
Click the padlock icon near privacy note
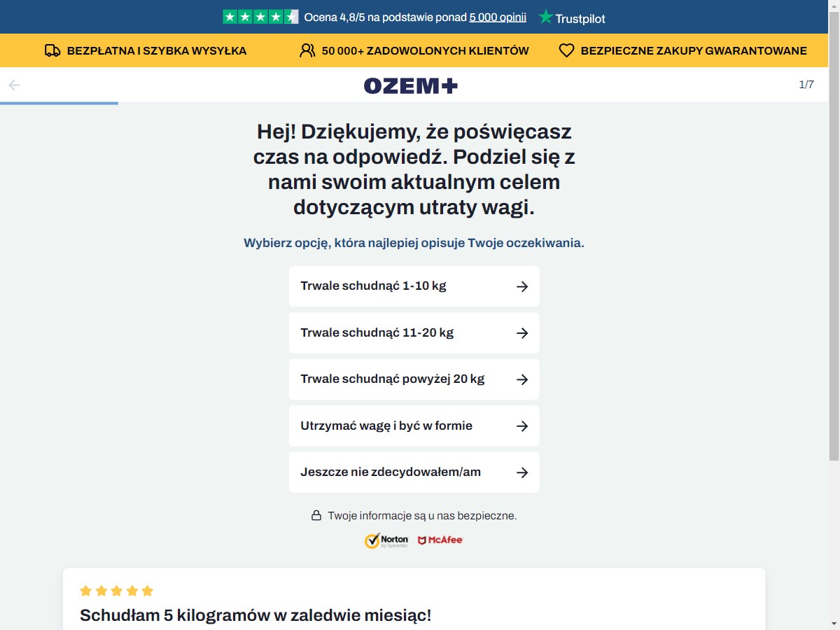(x=316, y=515)
